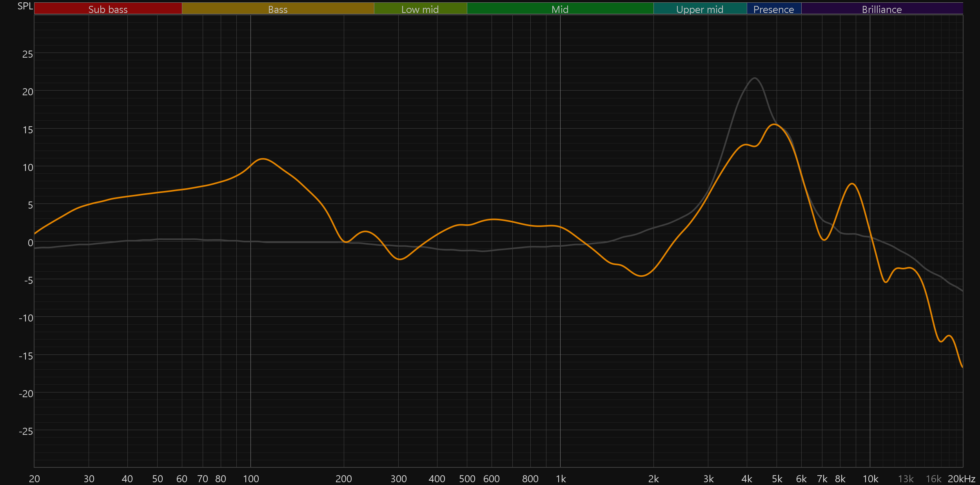The image size is (980, 485).
Task: Click the 1k frequency axis label
Action: point(561,479)
